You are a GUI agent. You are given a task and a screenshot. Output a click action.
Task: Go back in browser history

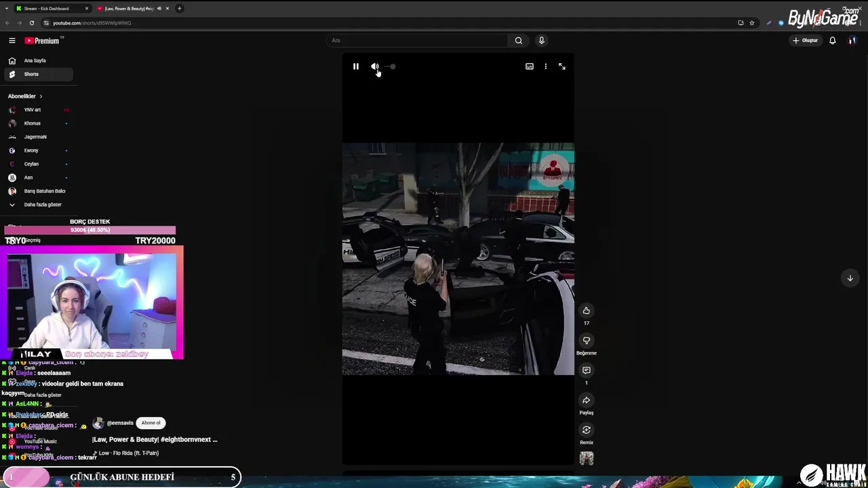(7, 23)
